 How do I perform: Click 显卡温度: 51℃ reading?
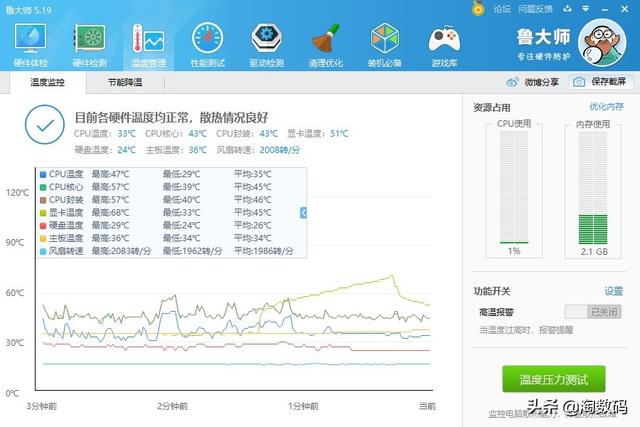[318, 133]
